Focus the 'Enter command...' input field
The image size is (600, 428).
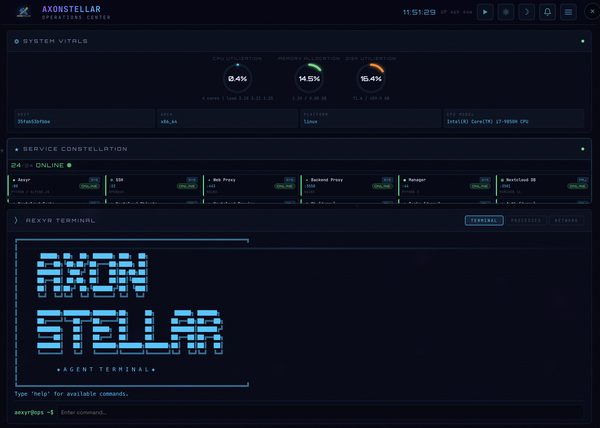click(321, 412)
